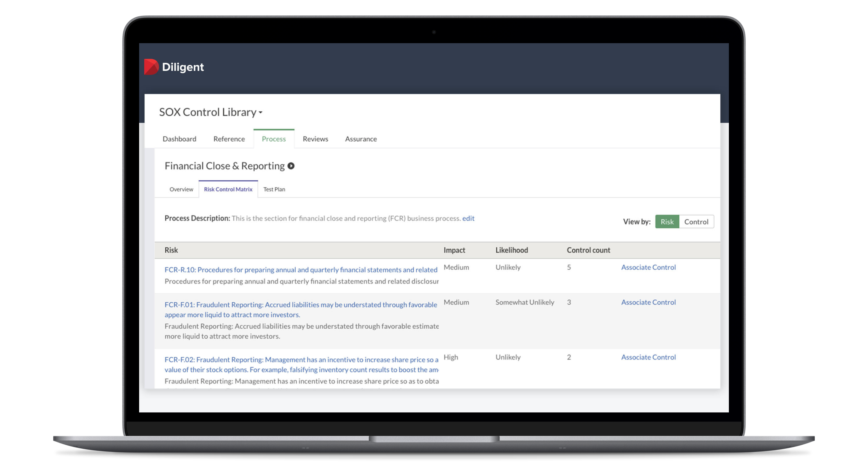Image resolution: width=868 pixels, height=470 pixels.
Task: Open the Reference tab
Action: coord(229,139)
